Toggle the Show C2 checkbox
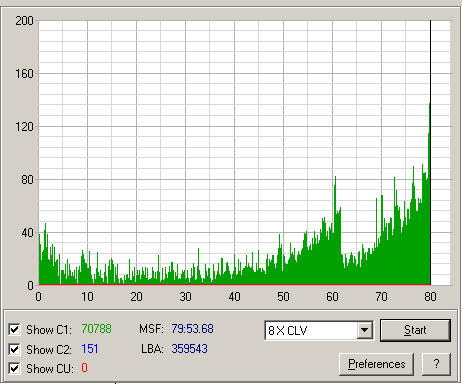 14,349
